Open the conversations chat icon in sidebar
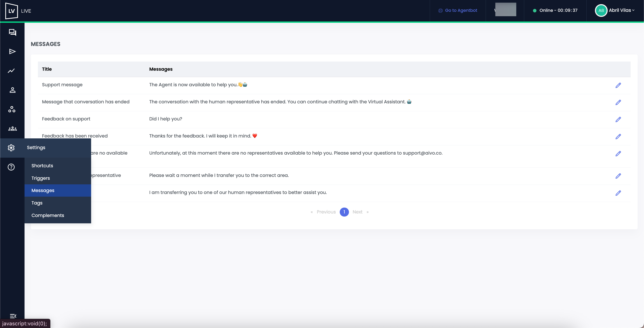Viewport: 644px width, 328px height. coord(12,32)
